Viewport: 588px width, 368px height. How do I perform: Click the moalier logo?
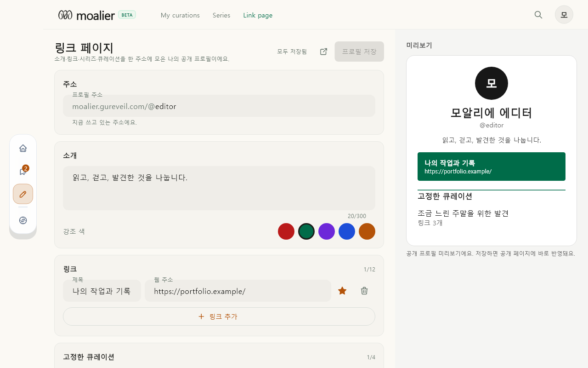pyautogui.click(x=86, y=15)
